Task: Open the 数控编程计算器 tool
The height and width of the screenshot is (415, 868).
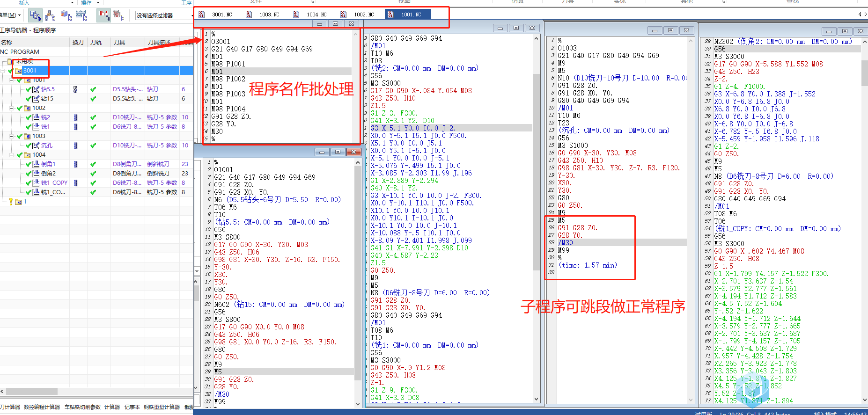Action: click(42, 407)
